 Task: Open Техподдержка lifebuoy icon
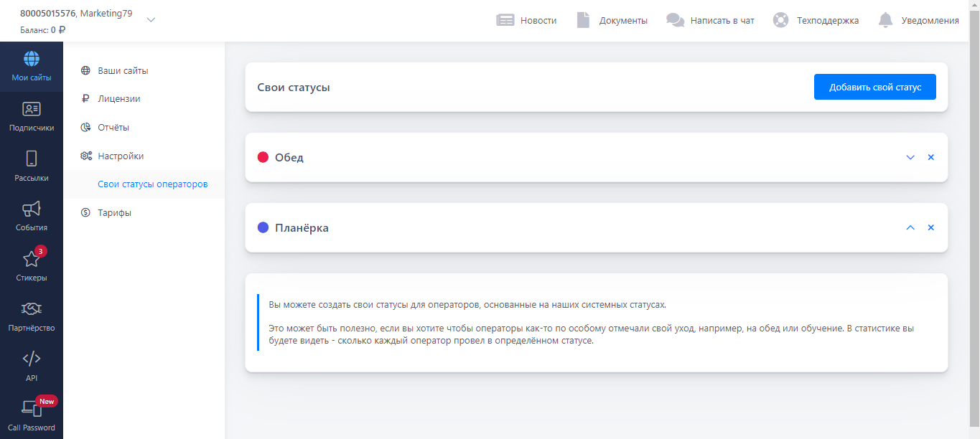[780, 20]
